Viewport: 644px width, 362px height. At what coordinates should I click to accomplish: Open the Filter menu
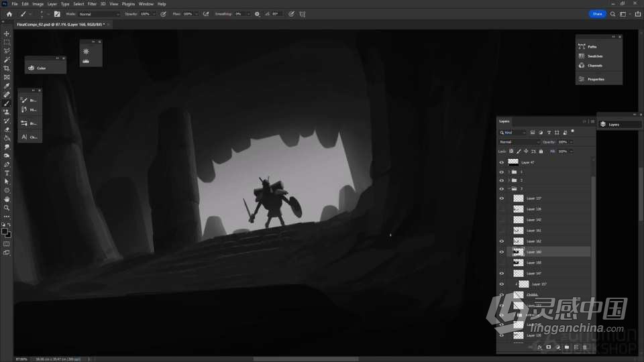coord(92,4)
